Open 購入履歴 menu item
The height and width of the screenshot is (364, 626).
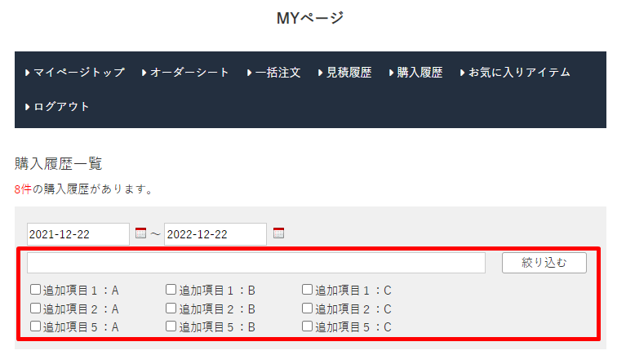(416, 73)
